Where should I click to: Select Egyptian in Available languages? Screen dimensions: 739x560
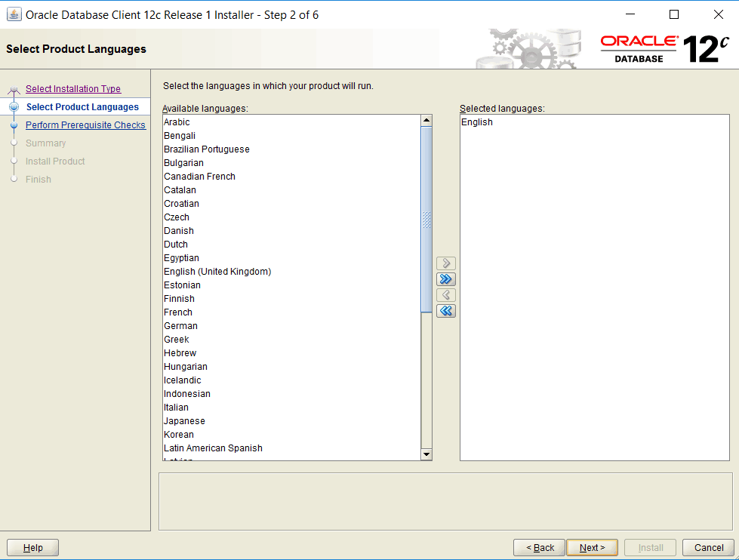[291, 258]
